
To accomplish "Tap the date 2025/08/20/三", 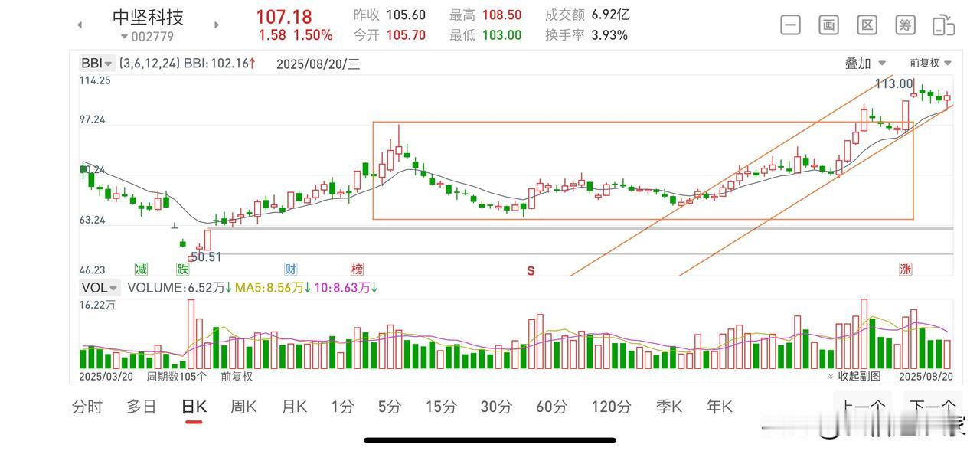I will pyautogui.click(x=318, y=64).
